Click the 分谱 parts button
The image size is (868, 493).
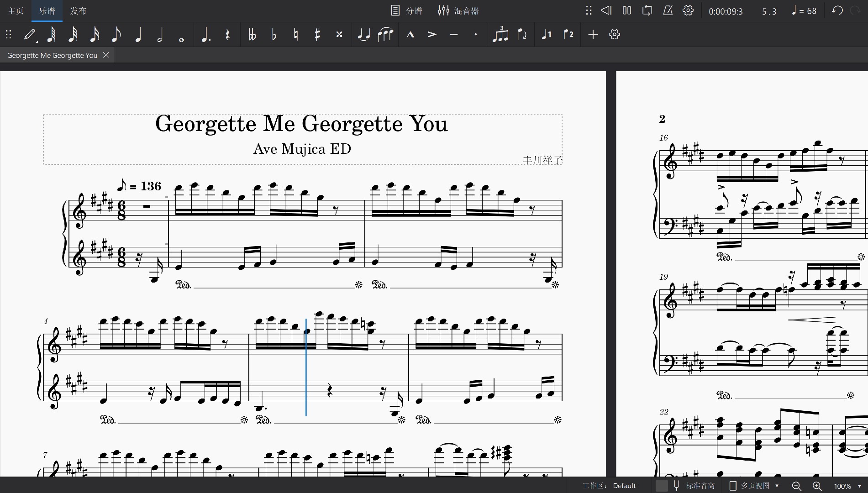click(x=407, y=11)
